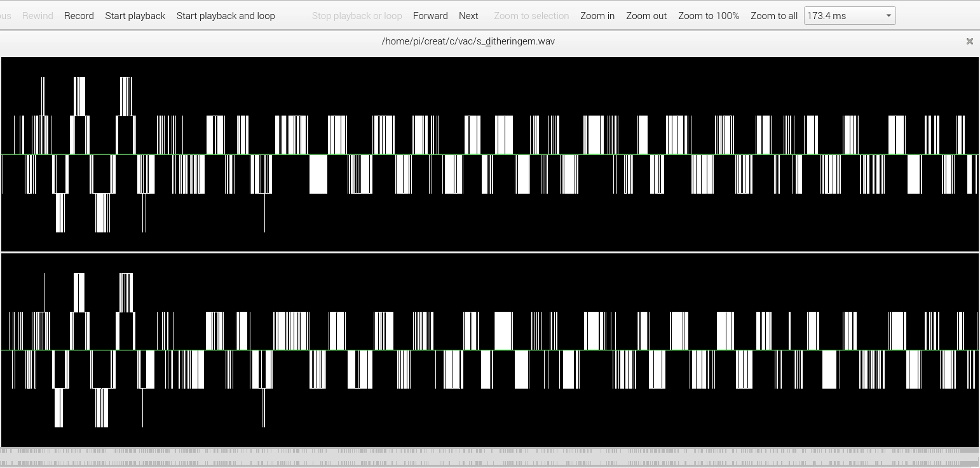980x468 pixels.
Task: Click the waveform overview strip at bottom
Action: [x=490, y=458]
